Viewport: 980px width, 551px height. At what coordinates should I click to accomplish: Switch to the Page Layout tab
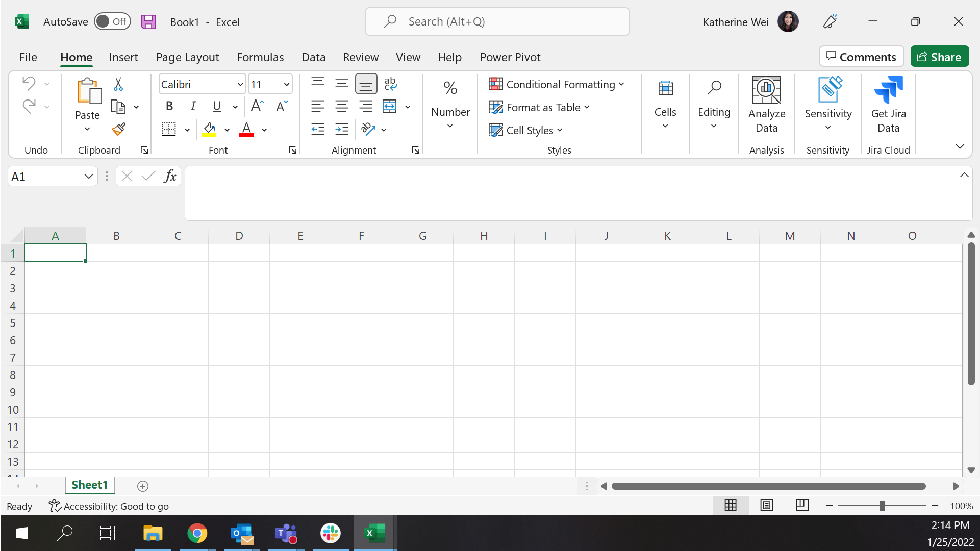click(x=187, y=57)
